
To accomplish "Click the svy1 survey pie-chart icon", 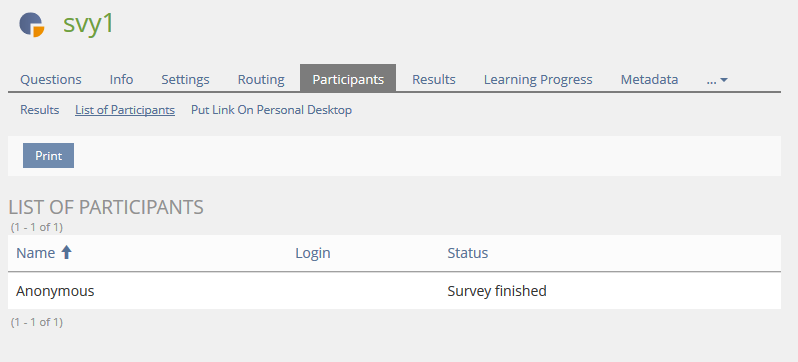I will point(32,25).
